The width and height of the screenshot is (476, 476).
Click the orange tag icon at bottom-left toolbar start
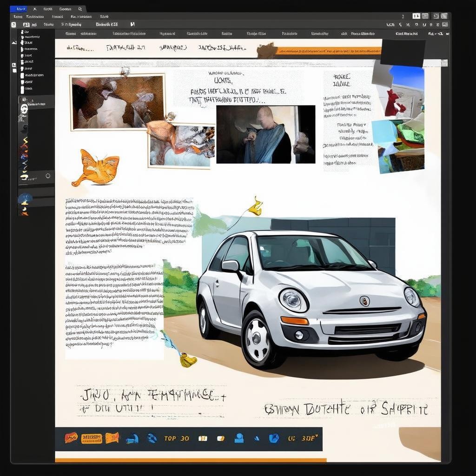click(71, 437)
